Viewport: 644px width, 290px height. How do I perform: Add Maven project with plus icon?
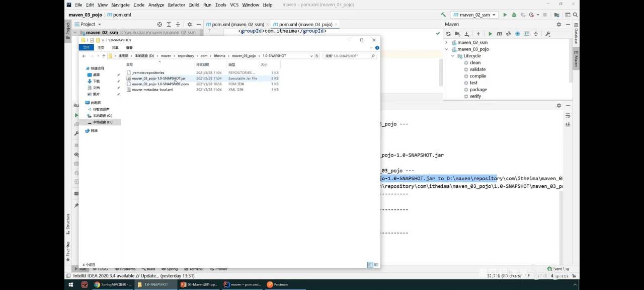[478, 34]
